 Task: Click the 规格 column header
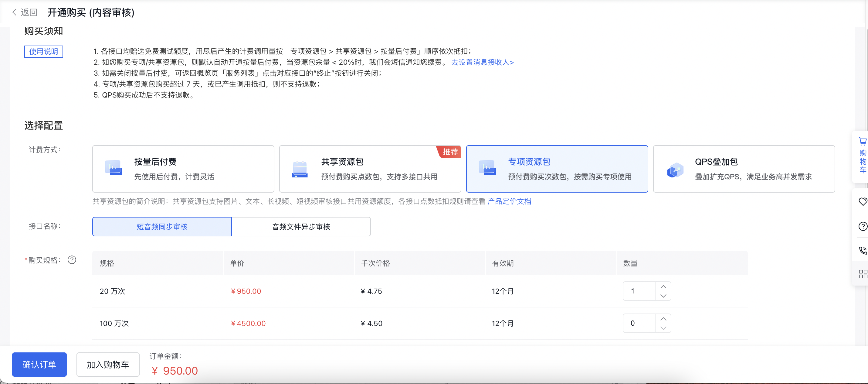tap(107, 263)
